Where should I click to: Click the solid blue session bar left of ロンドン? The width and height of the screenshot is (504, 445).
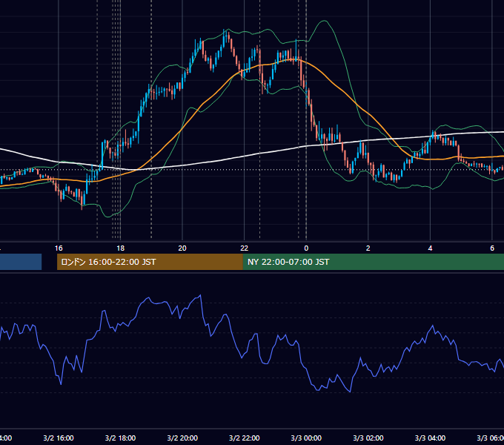[21, 262]
